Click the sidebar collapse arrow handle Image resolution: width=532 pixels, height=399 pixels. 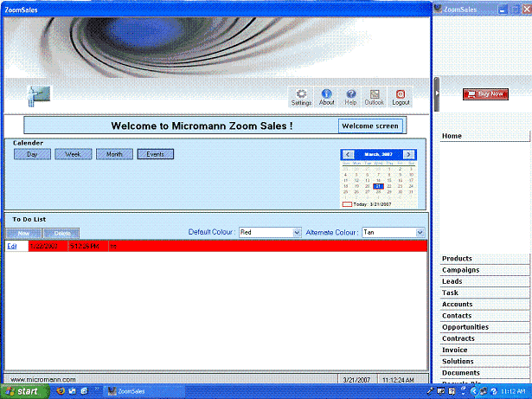(x=437, y=94)
